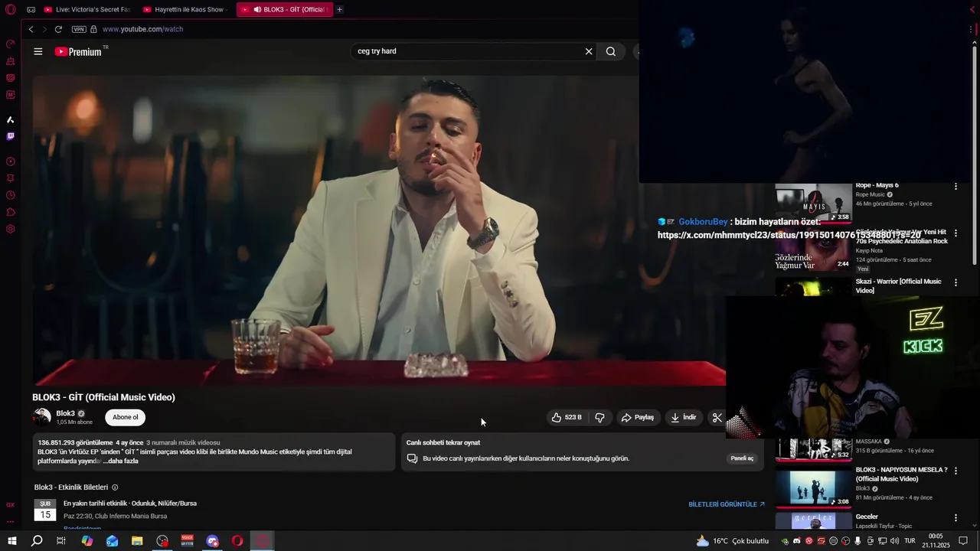Click 'Paneli aç' to open chat replay
Image resolution: width=980 pixels, height=551 pixels.
point(742,458)
